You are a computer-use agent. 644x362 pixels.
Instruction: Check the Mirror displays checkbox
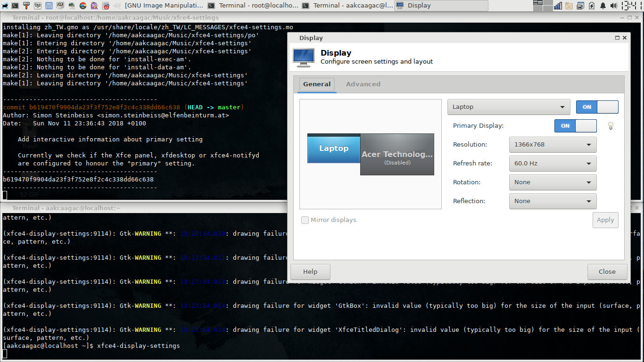click(x=305, y=220)
